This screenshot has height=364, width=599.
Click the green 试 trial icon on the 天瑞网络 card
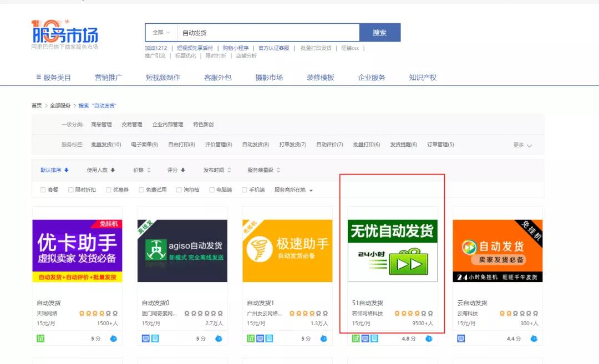coord(40,339)
